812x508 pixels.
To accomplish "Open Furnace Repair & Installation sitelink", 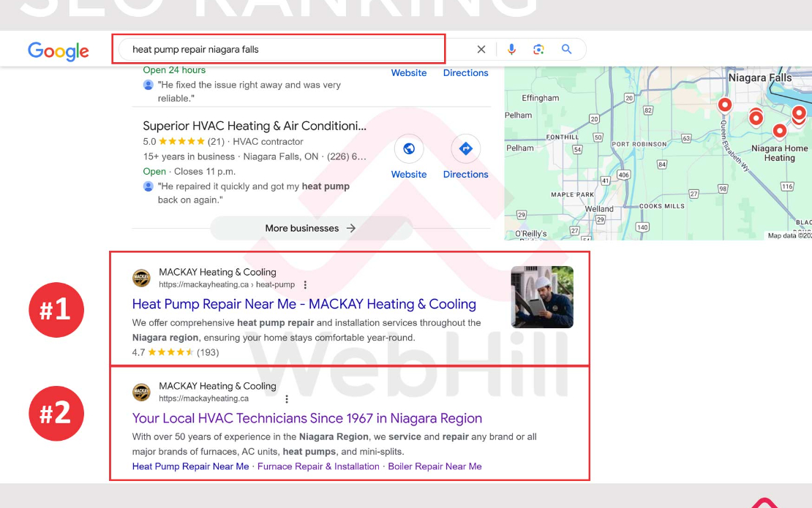I will point(318,466).
